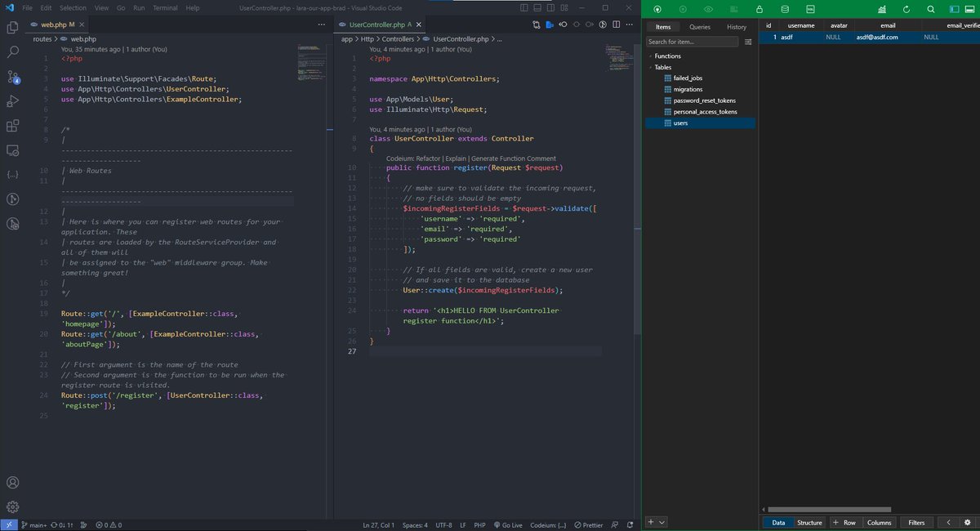This screenshot has height=531, width=980.
Task: Focus the Search for item field
Action: coord(692,42)
